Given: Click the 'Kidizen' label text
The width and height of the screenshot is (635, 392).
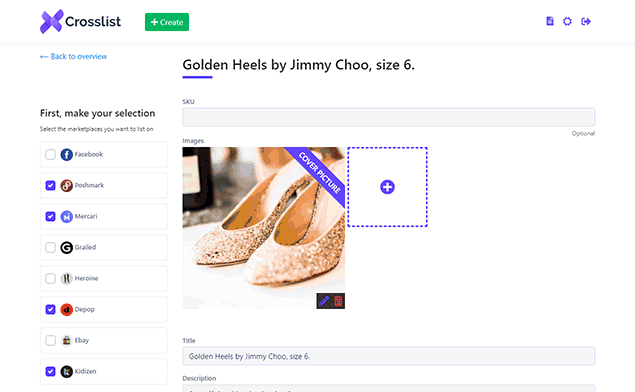Looking at the screenshot, I should (x=85, y=371).
